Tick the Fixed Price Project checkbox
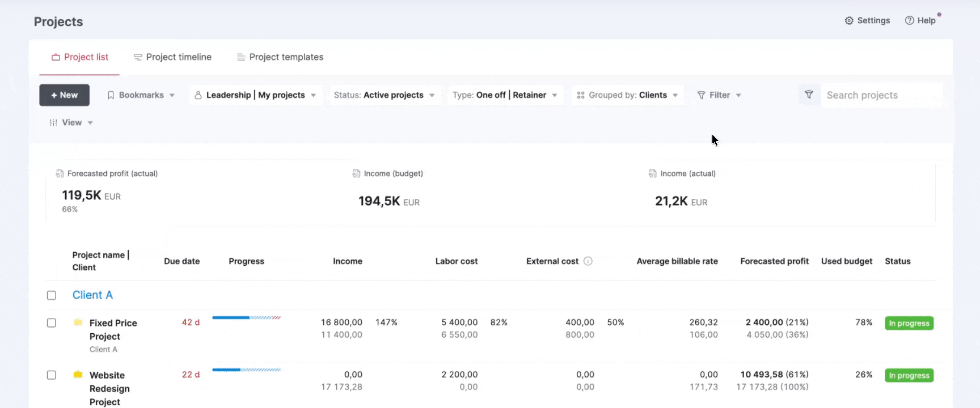The image size is (980, 408). [x=52, y=323]
